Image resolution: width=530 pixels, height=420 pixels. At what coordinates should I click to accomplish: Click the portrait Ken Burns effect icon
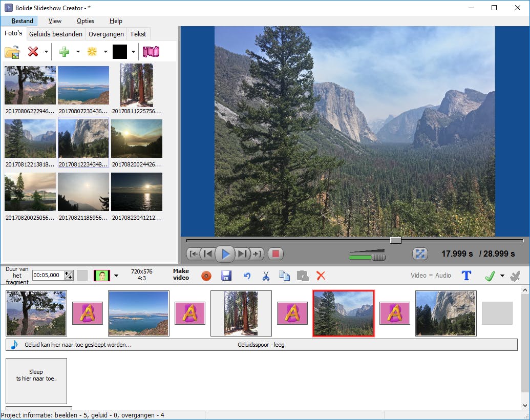102,275
